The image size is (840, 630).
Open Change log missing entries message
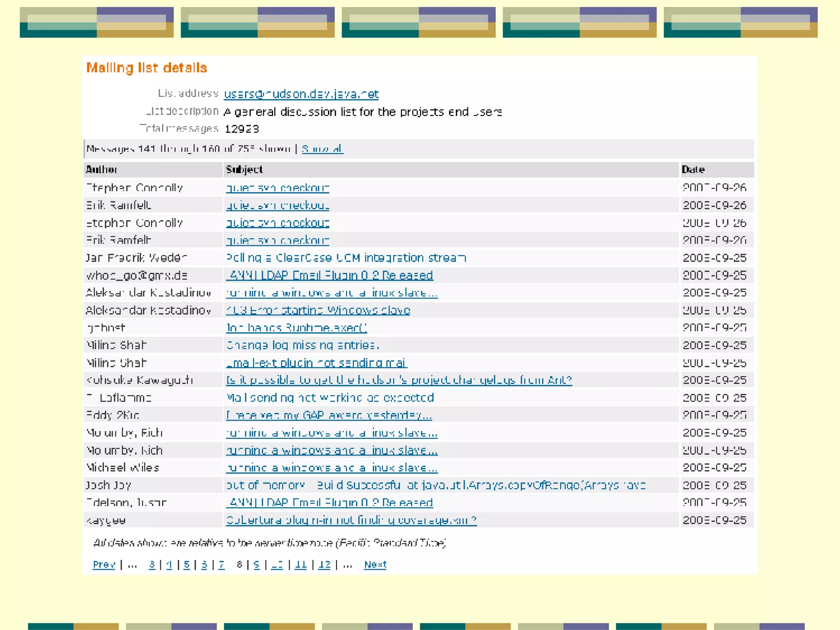tap(302, 345)
